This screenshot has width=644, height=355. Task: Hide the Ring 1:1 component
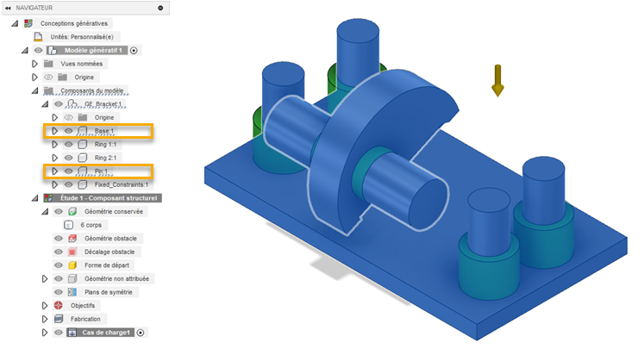pos(69,145)
